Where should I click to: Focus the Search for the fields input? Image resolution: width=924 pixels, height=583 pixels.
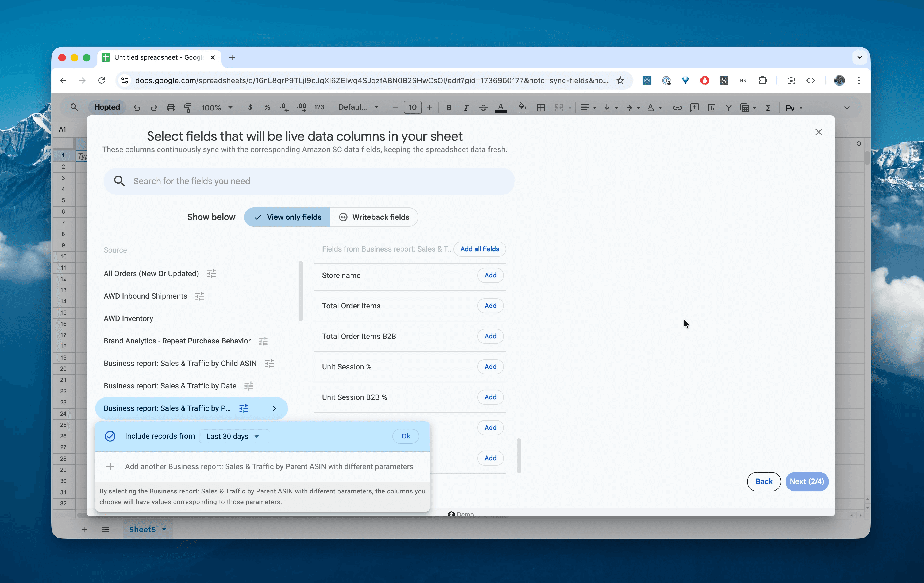309,181
